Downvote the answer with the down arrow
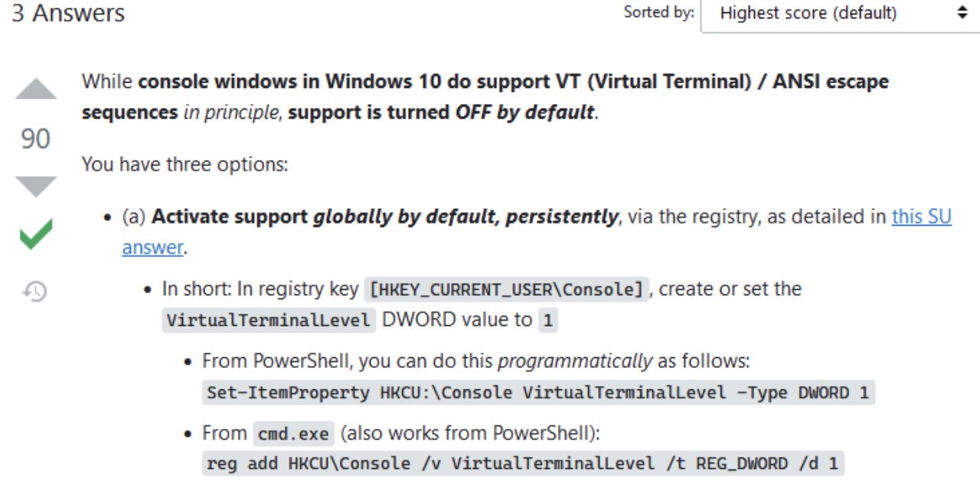This screenshot has width=980, height=488. click(x=36, y=186)
